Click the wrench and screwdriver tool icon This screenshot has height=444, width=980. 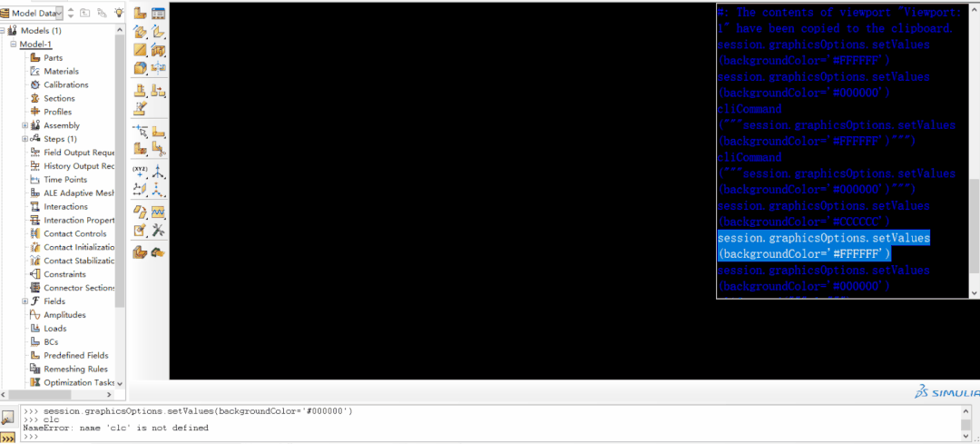click(x=158, y=230)
